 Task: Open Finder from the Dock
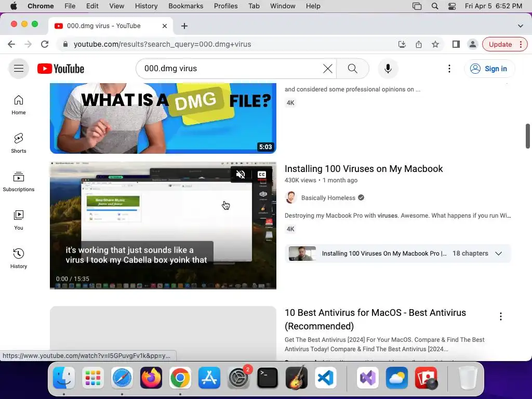pos(64,378)
